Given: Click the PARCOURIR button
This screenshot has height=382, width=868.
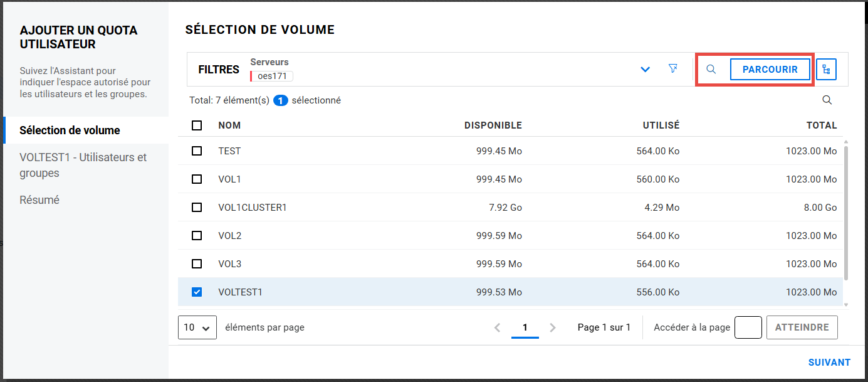Looking at the screenshot, I should pos(770,70).
